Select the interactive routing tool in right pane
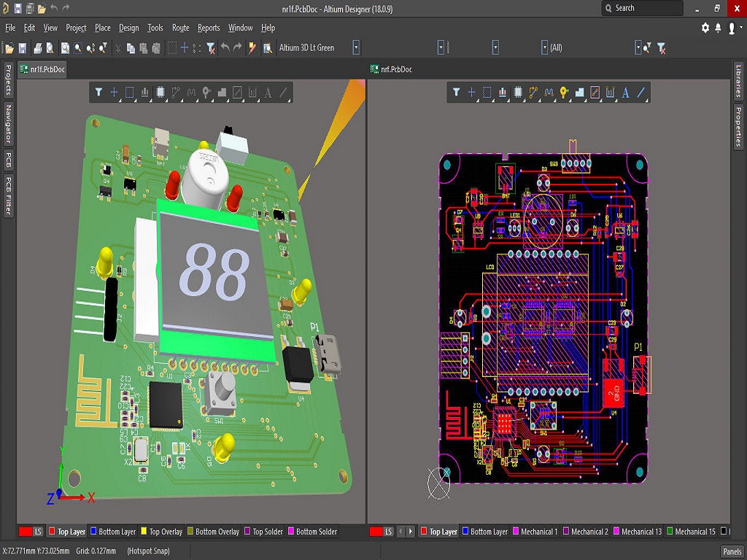This screenshot has height=560, width=747. [x=533, y=93]
